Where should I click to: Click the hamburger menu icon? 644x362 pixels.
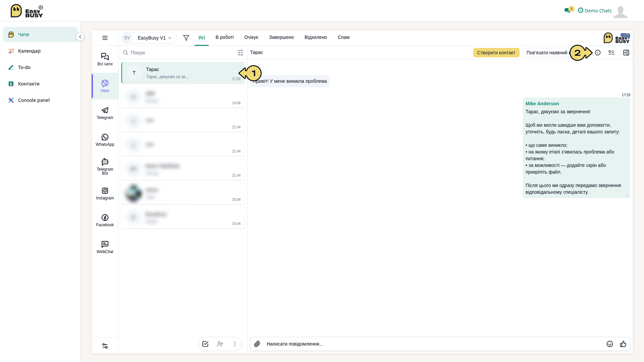pos(105,38)
